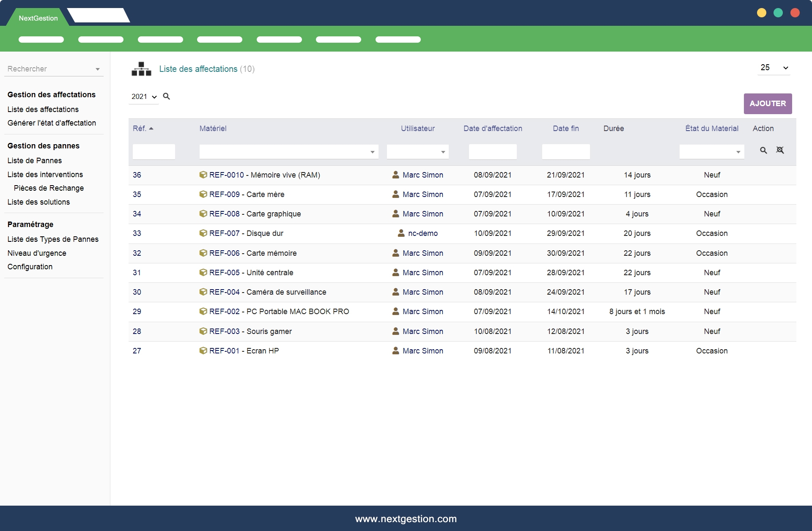Click the box icon for REF-001 Ecran HP
812x531 pixels.
(x=203, y=350)
